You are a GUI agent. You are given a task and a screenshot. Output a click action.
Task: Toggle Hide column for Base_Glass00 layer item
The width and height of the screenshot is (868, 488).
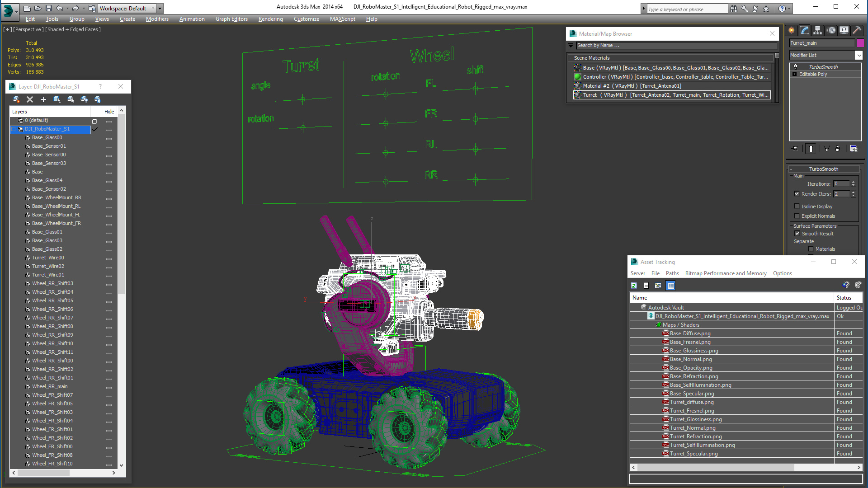[109, 139]
